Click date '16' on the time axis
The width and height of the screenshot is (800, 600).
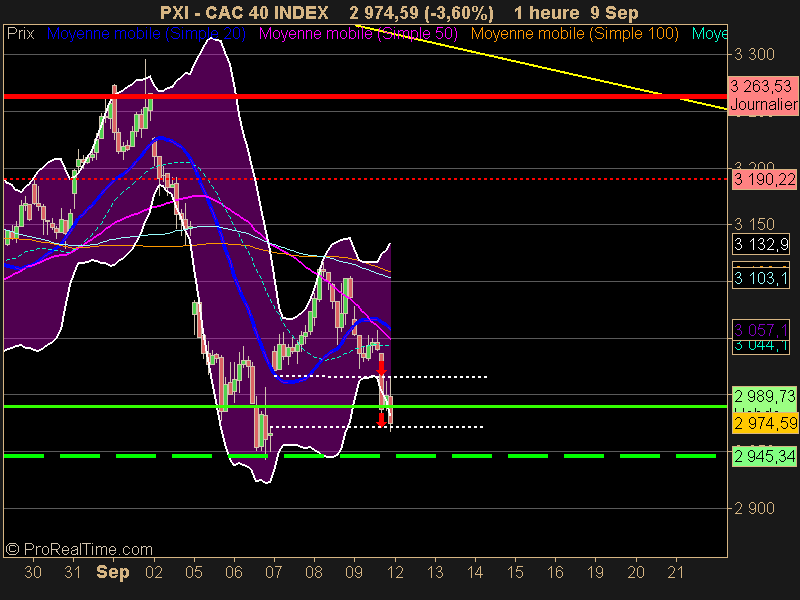pos(555,572)
